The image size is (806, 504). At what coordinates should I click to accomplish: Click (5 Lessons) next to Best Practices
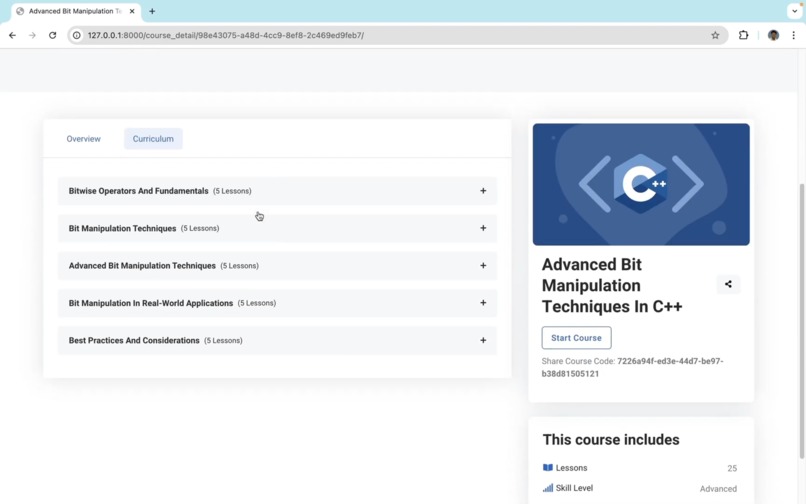coord(223,340)
